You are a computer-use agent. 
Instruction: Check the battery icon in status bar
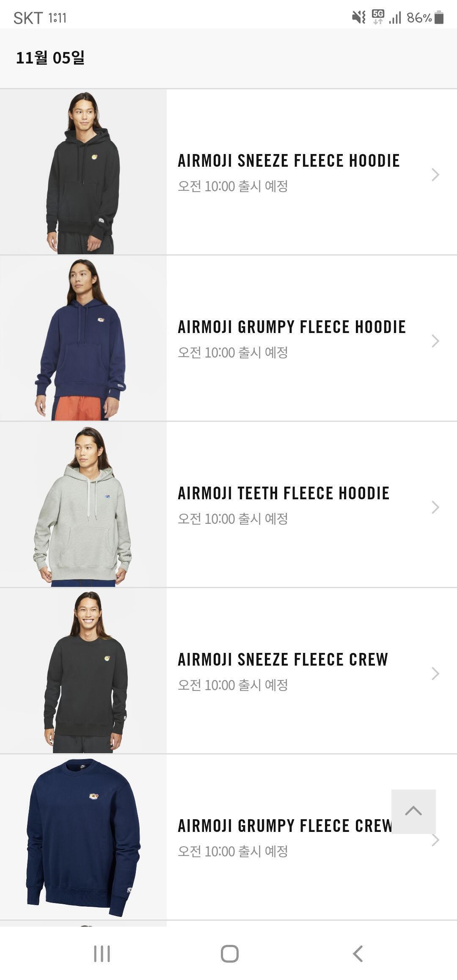[439, 17]
